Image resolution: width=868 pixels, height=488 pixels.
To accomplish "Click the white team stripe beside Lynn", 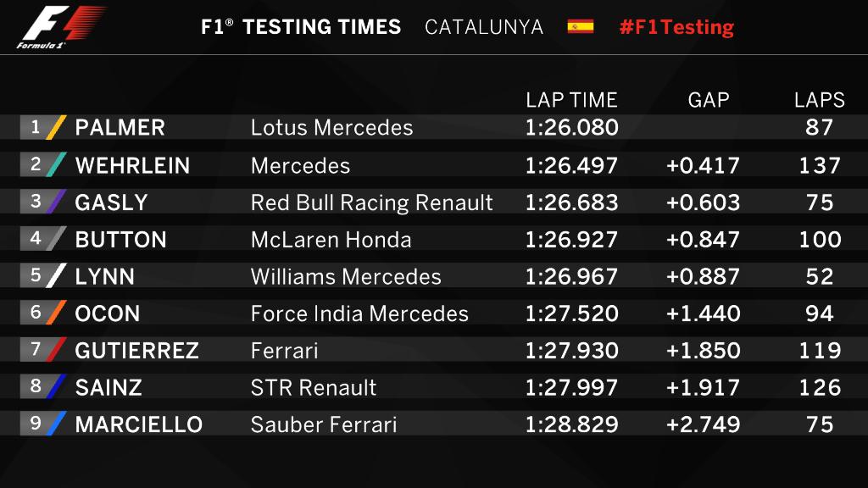I will point(56,275).
